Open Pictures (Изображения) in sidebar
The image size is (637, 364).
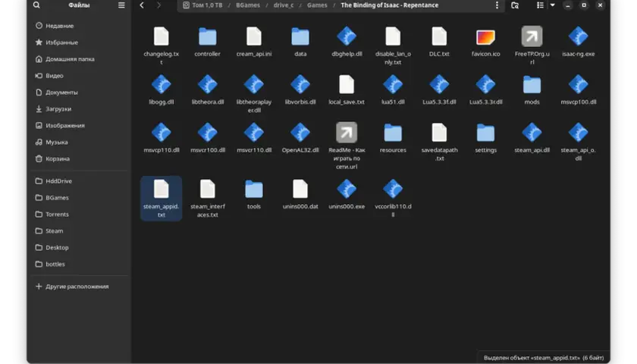[x=79, y=126]
